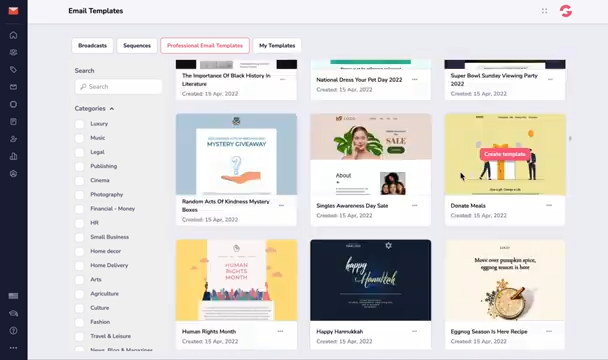Check the Luxury category checkbox
This screenshot has width=608, height=360.
(x=79, y=124)
